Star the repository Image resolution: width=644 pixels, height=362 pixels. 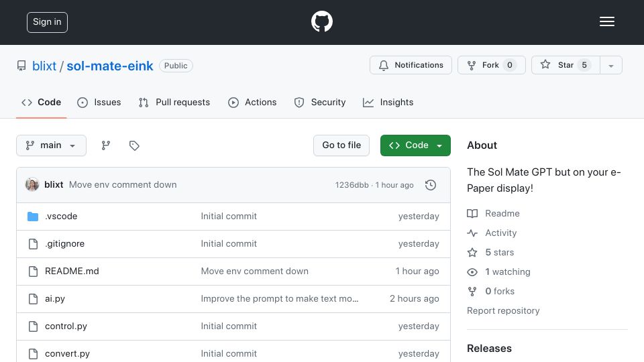566,65
